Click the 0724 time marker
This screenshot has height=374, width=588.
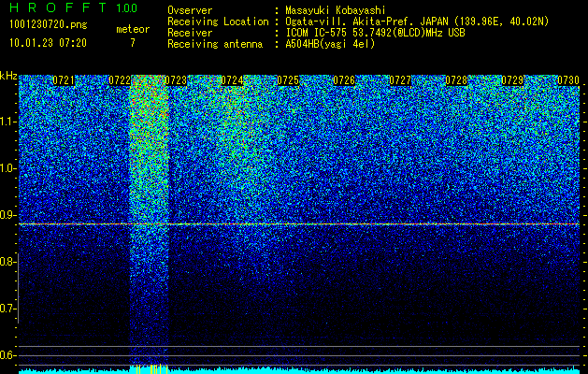[232, 80]
